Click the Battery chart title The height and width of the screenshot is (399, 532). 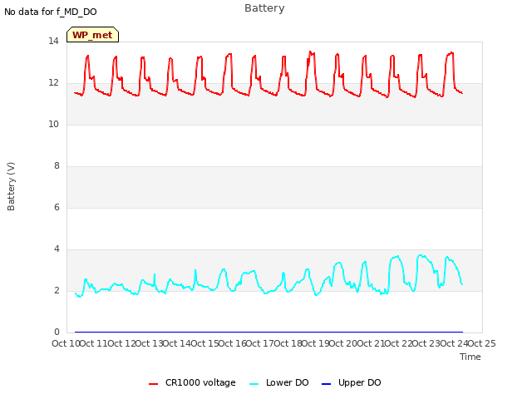(264, 8)
